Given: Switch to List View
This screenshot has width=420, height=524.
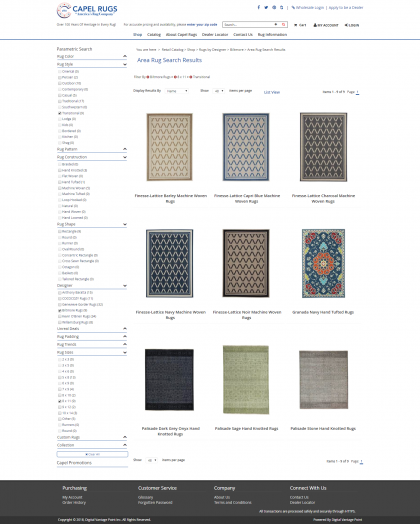Looking at the screenshot, I should coord(272,92).
